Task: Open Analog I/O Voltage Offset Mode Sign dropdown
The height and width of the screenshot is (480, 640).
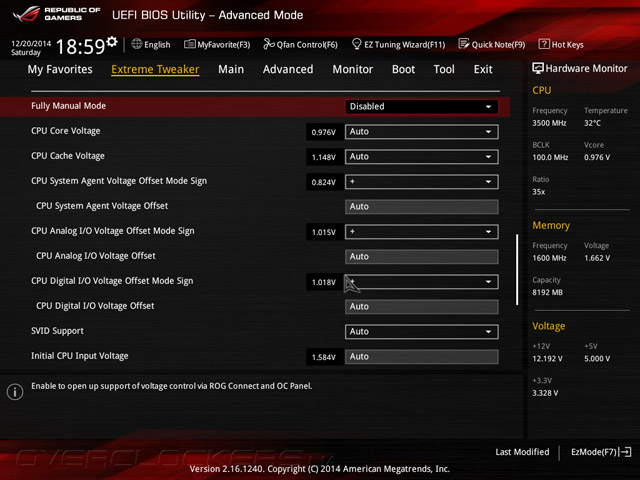Action: [x=422, y=232]
